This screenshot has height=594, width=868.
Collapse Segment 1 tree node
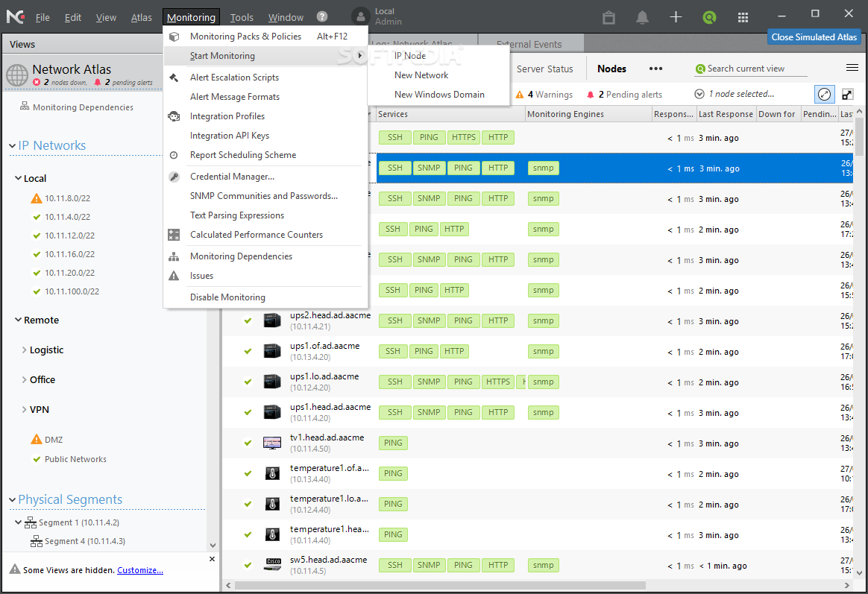(x=18, y=522)
